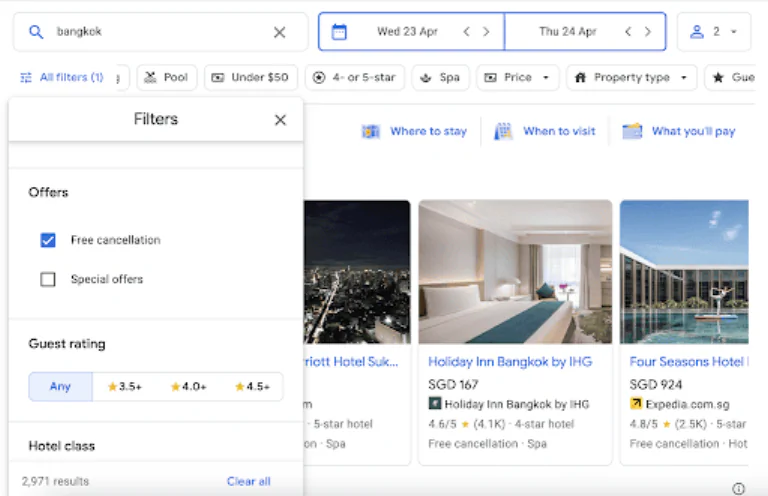Enable the Special offers checkbox

coord(48,280)
